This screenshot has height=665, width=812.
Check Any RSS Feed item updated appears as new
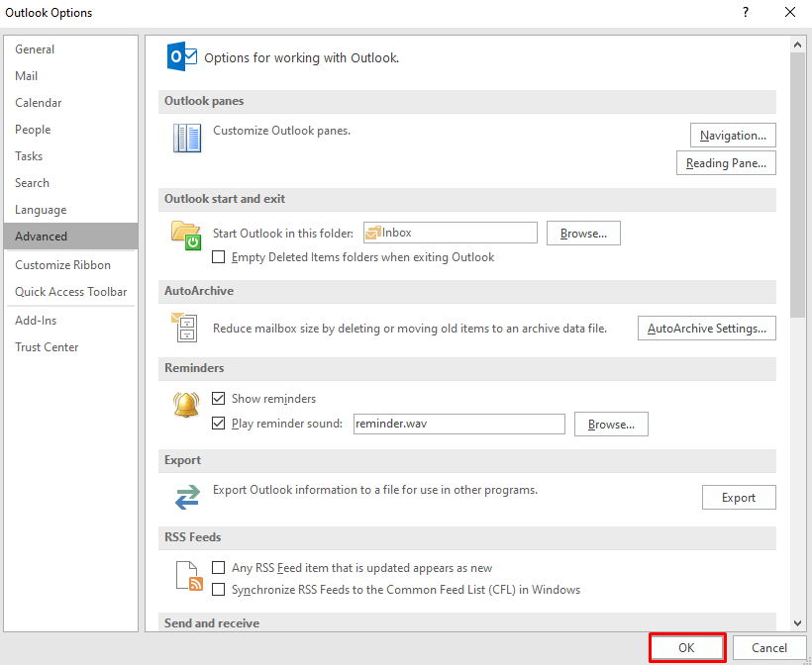219,568
